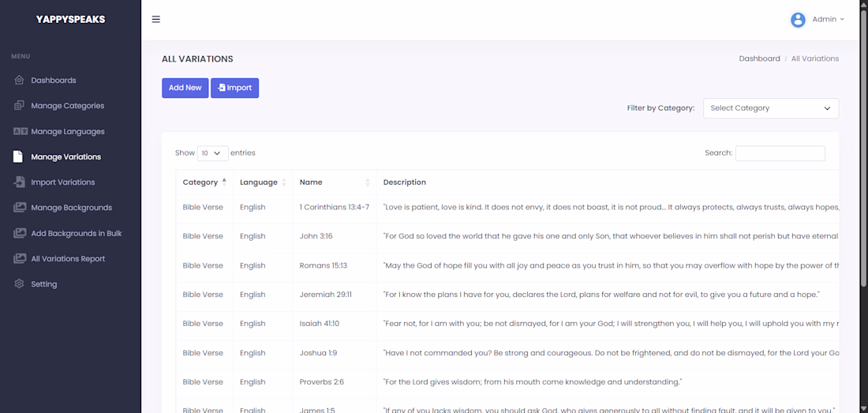Screen dimensions: 868x413
Task: Click the Add New button
Action: [x=185, y=88]
